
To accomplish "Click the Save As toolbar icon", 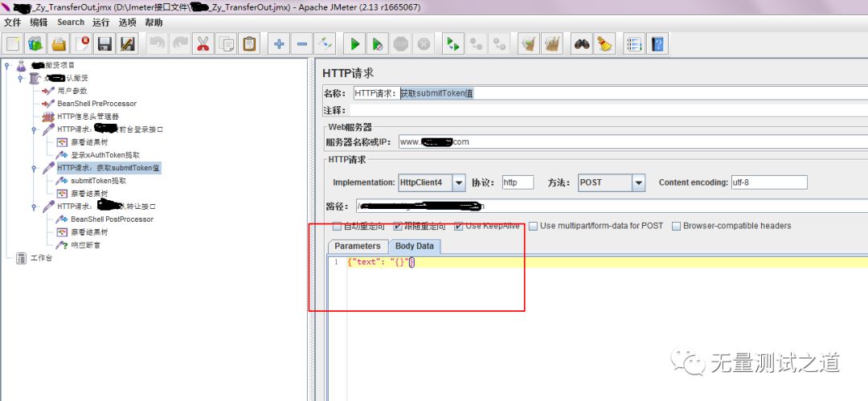I will [128, 43].
